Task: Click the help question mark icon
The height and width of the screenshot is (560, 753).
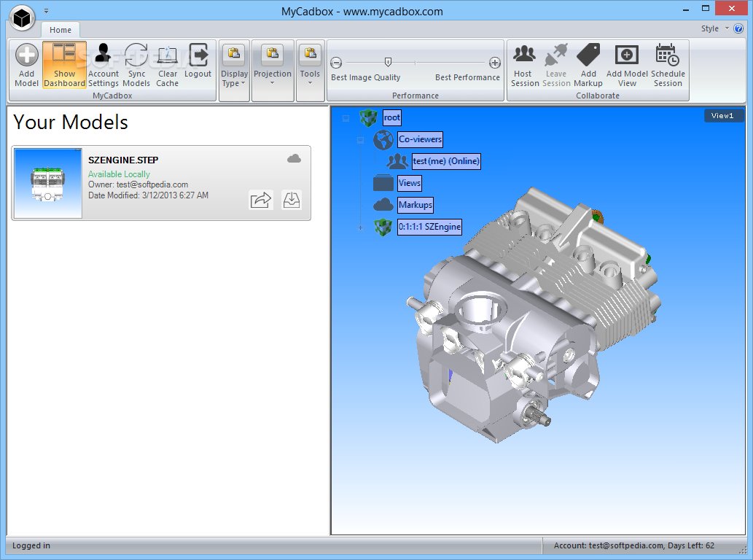Action: pos(738,29)
